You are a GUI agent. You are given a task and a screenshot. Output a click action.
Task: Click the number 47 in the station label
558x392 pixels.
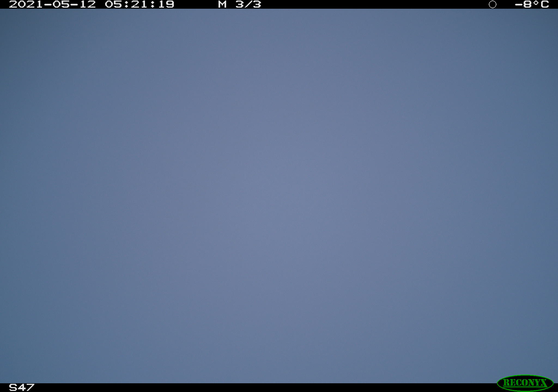[x=26, y=387]
